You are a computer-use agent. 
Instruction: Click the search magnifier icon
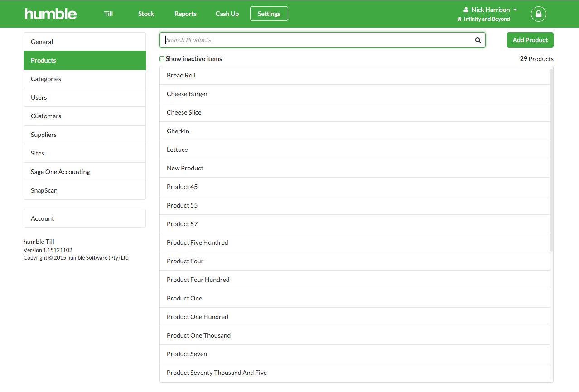[x=478, y=40]
